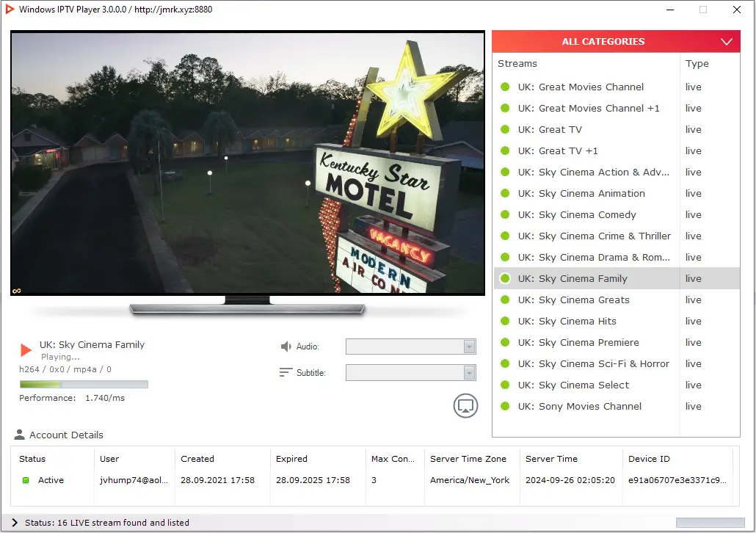Click the Device ID value e91a06707e3e3371c9...

coord(677,480)
